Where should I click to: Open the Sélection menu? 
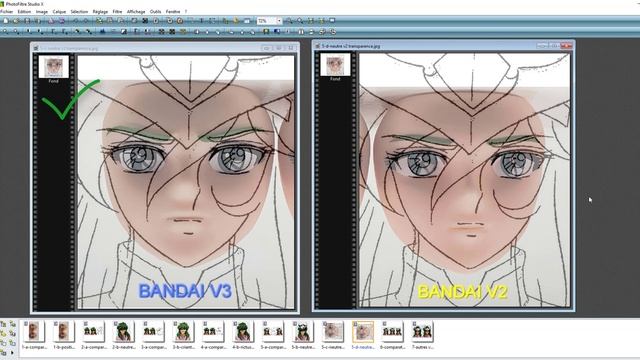coord(79,11)
